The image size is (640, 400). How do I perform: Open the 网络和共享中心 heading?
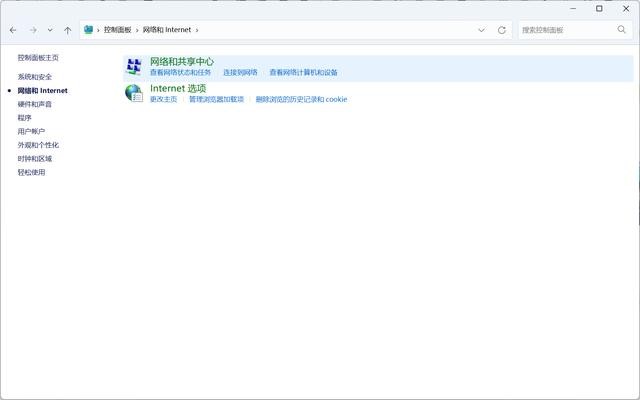182,62
